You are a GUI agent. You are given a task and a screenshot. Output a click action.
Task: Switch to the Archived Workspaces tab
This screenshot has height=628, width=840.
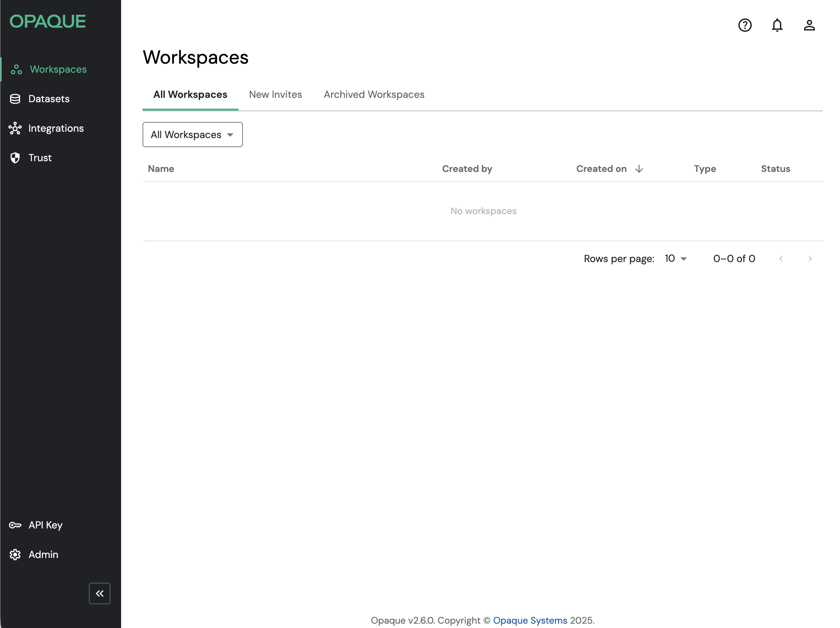(374, 95)
